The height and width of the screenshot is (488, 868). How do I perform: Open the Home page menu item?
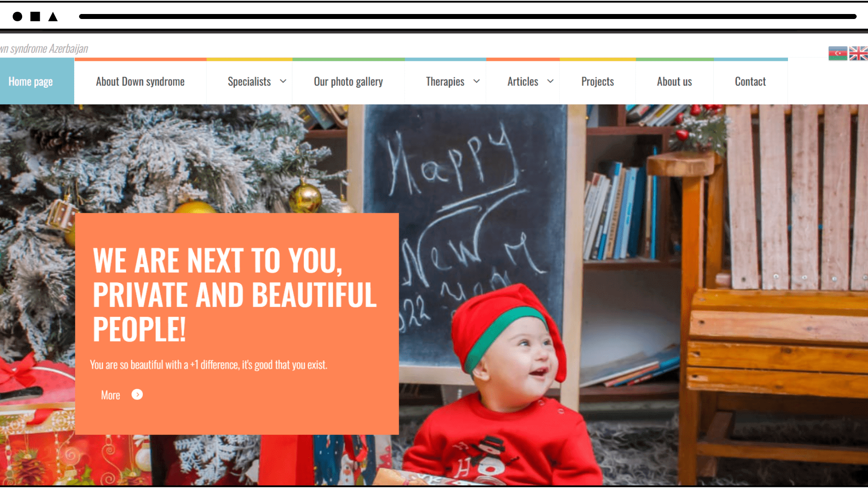click(31, 81)
